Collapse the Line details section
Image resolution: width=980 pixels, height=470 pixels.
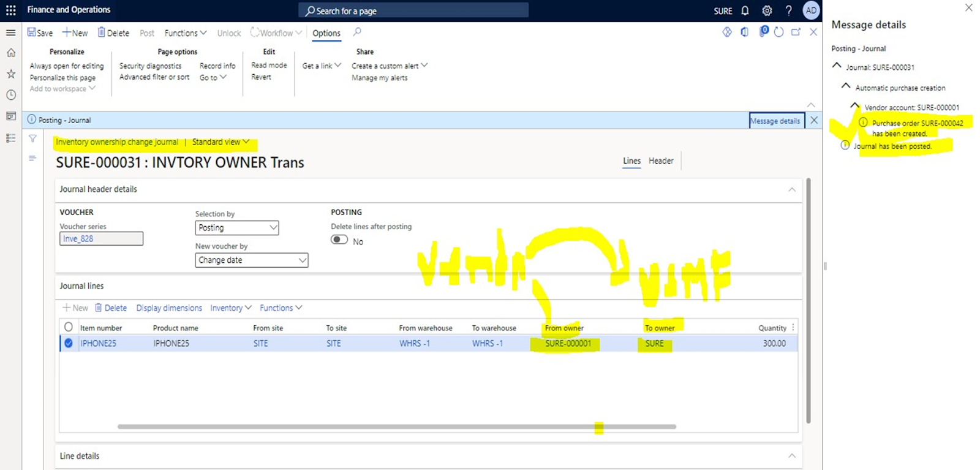coord(792,456)
